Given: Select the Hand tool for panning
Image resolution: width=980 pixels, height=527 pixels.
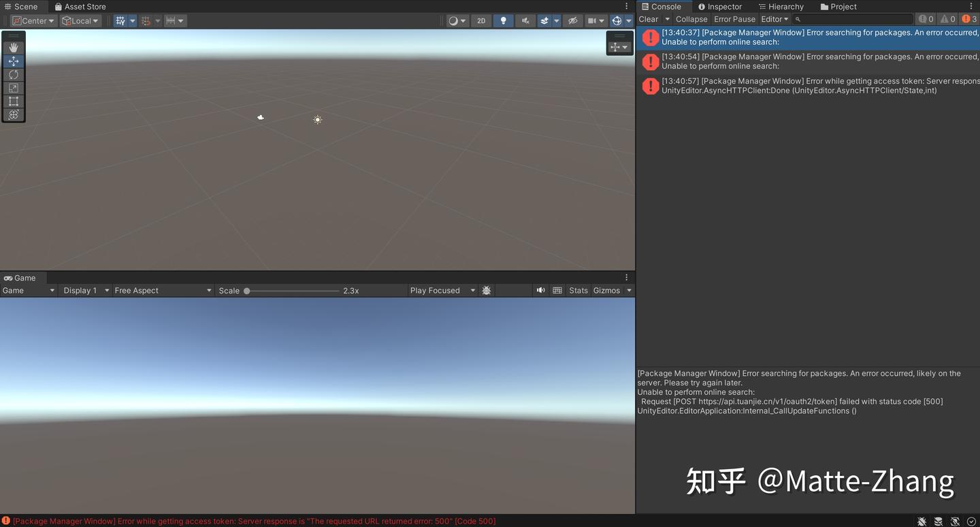Looking at the screenshot, I should click(14, 47).
